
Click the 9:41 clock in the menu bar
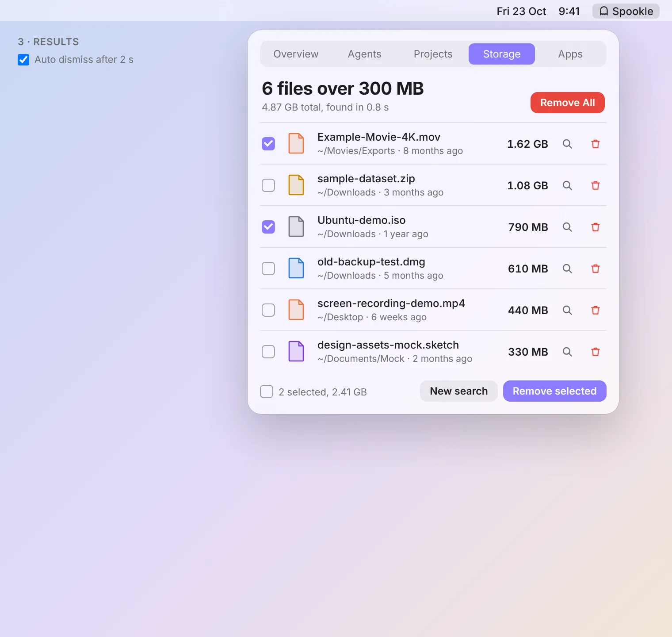(569, 11)
